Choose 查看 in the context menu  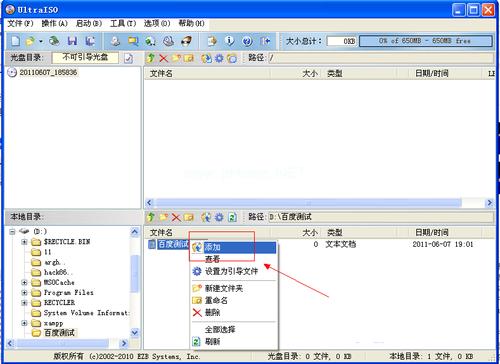[234, 259]
